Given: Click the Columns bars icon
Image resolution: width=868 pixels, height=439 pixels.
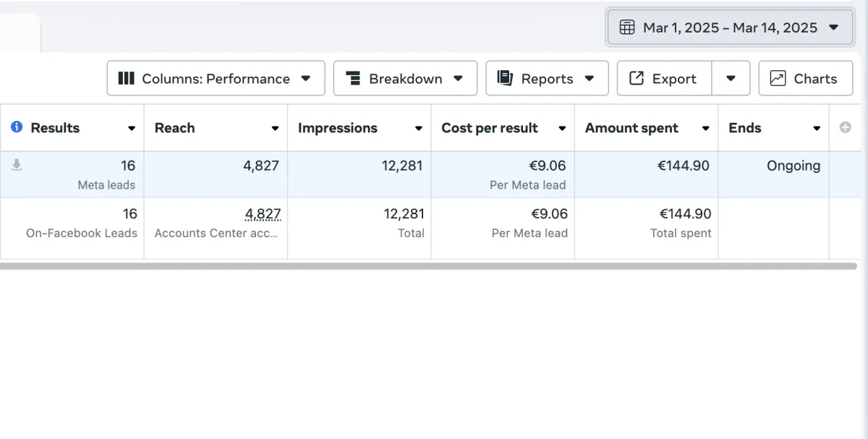Looking at the screenshot, I should point(126,78).
